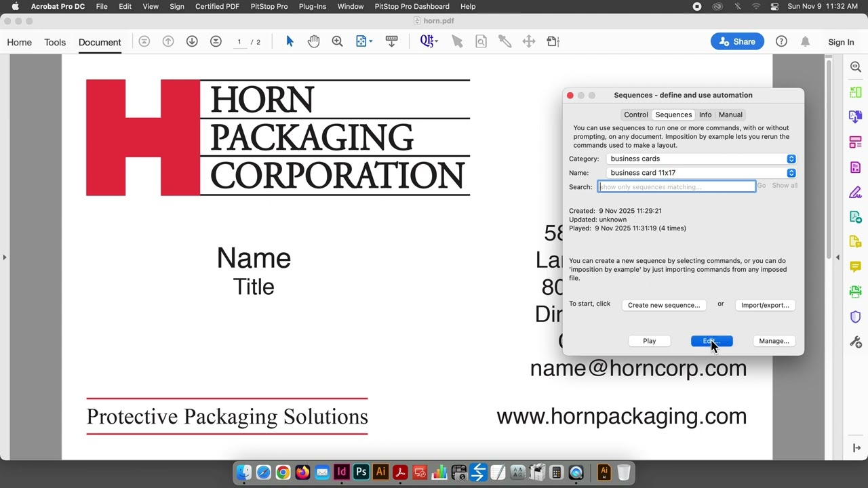Switch to Control tab in Sequences dialog

coord(636,115)
